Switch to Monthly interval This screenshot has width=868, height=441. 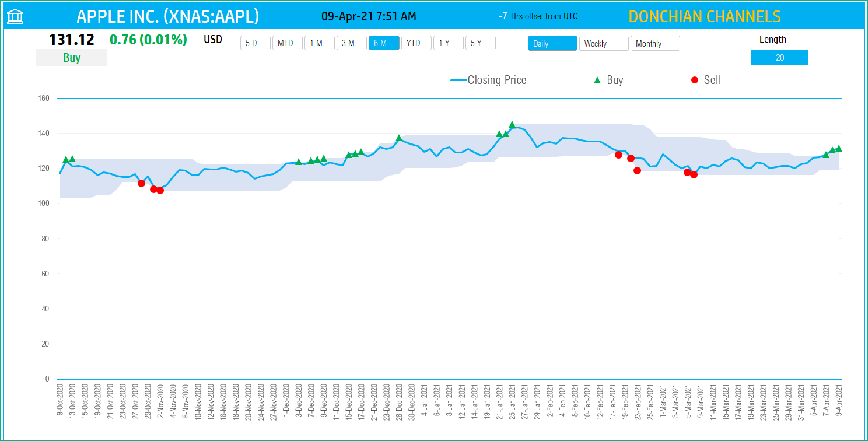(x=655, y=43)
